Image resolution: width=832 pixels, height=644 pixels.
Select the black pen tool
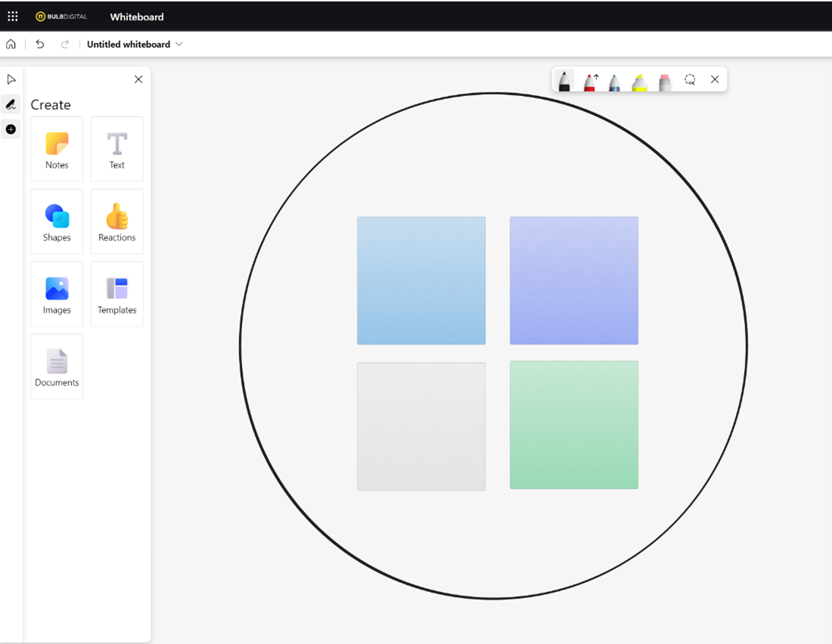pos(564,80)
